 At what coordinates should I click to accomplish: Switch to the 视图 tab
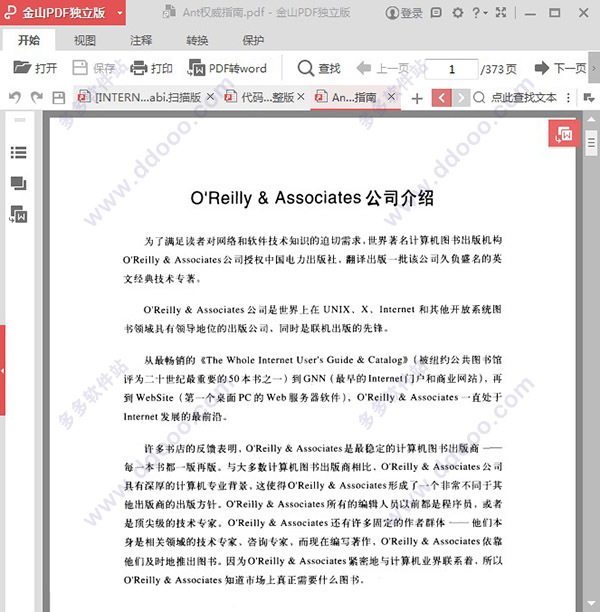click(85, 40)
